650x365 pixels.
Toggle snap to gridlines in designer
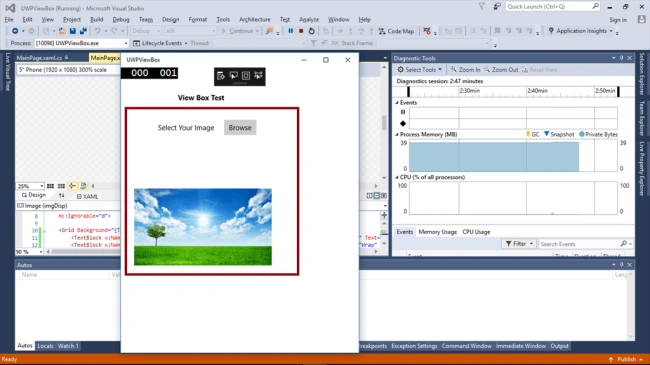coord(61,186)
